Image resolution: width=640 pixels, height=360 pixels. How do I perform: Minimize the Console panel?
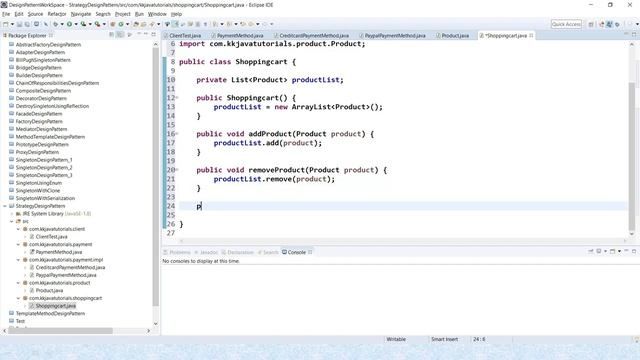click(626, 250)
